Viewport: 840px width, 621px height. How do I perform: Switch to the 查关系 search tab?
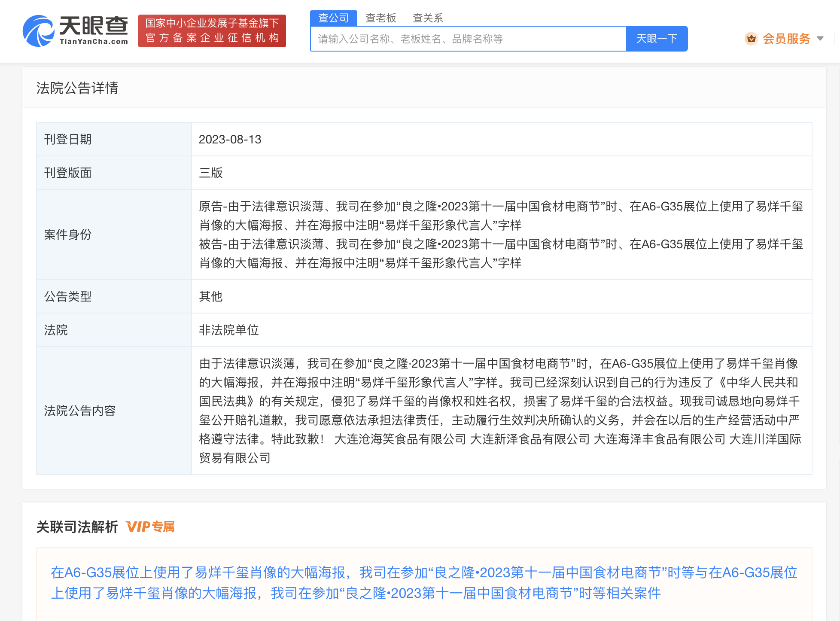428,18
